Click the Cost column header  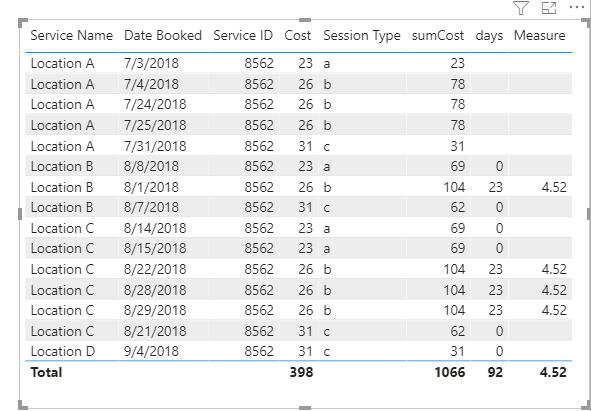(298, 35)
